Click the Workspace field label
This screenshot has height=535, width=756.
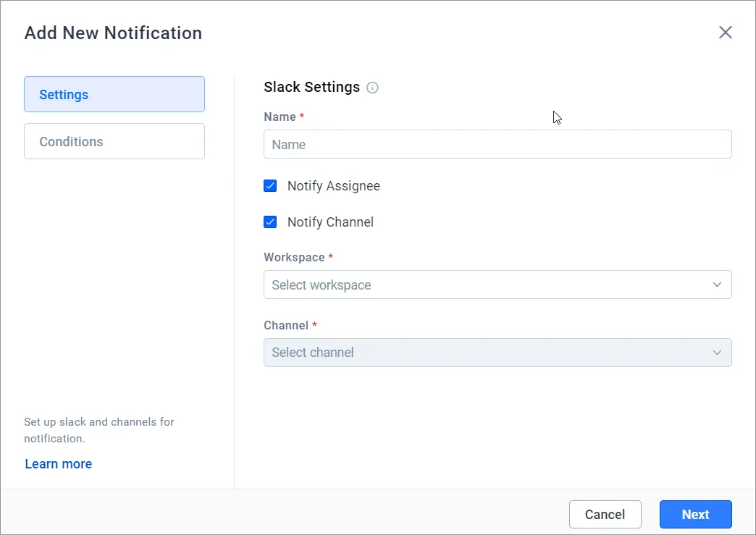coord(294,258)
